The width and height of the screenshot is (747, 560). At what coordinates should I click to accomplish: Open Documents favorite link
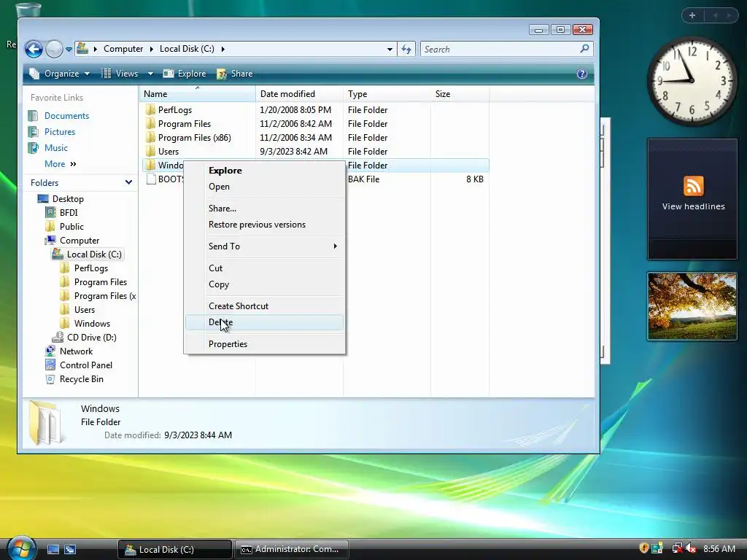[x=66, y=116]
